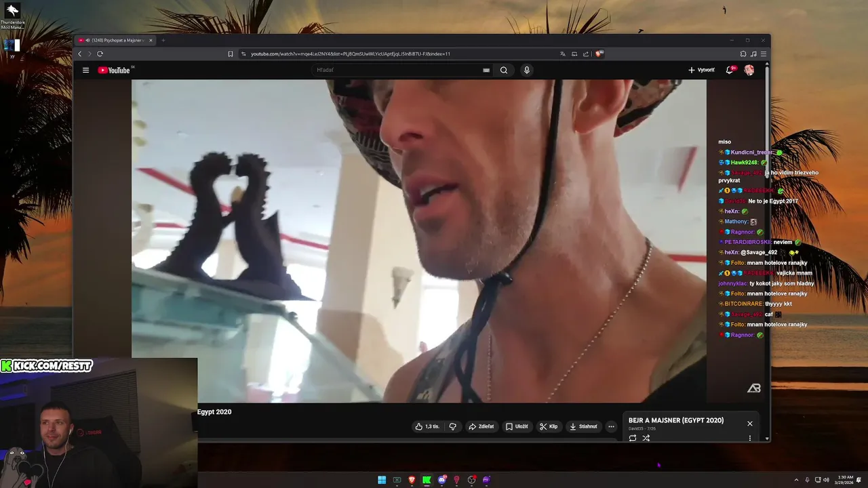The height and width of the screenshot is (488, 868).
Task: Open browser extensions puzzle icon
Action: (x=743, y=54)
